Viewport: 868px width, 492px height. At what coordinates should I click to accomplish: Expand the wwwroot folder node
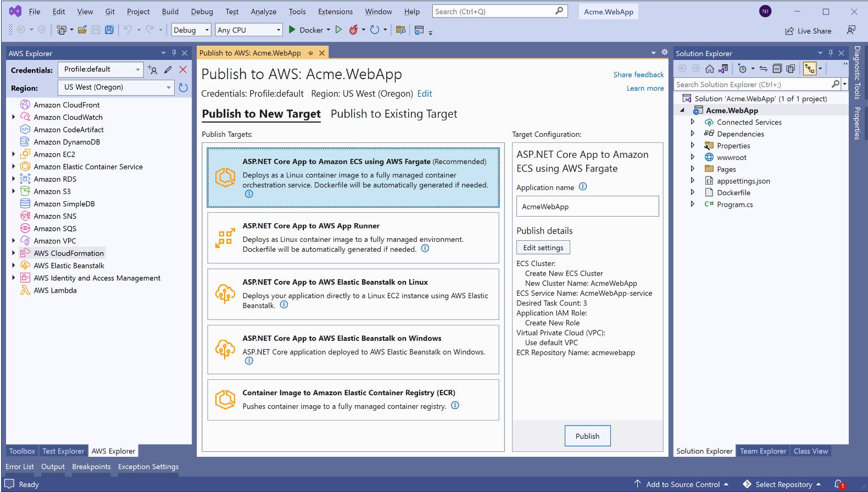[x=692, y=157]
